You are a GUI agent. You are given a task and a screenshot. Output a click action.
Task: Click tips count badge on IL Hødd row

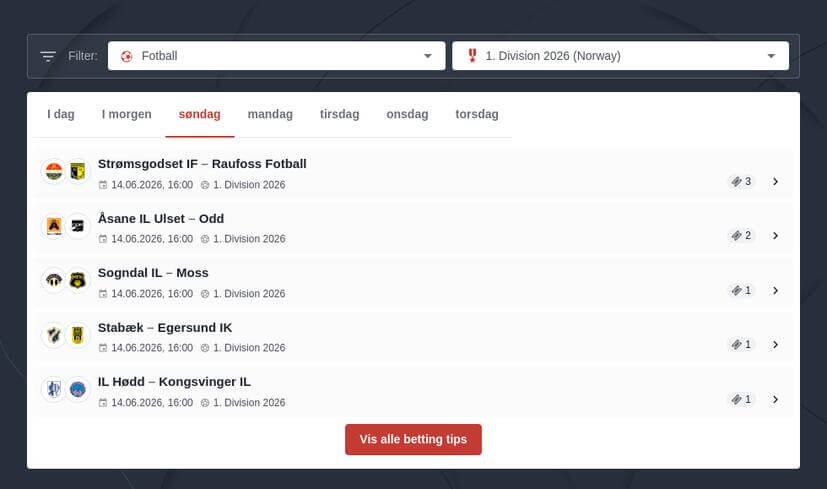tap(741, 399)
